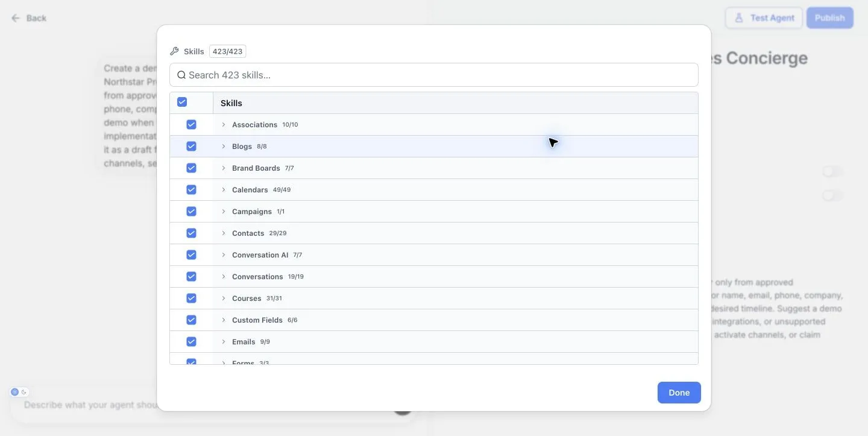Image resolution: width=868 pixels, height=436 pixels.
Task: Click the Blogs row label
Action: pos(242,147)
